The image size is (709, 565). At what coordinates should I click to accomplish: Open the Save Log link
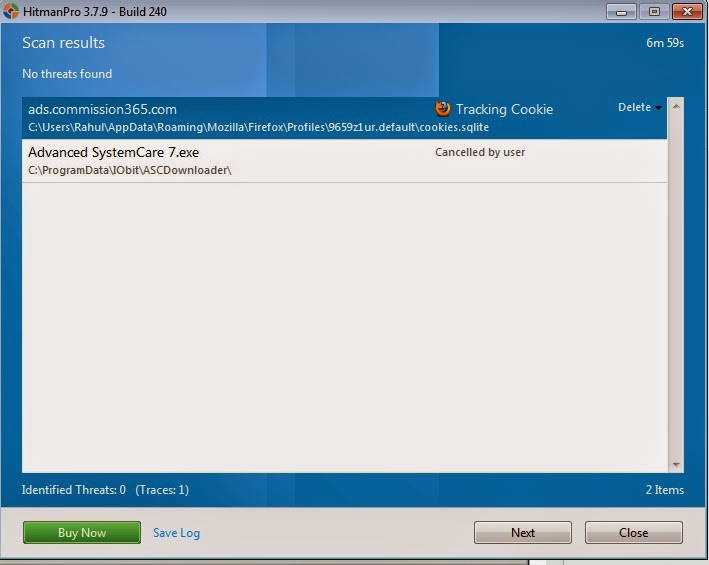tap(176, 533)
